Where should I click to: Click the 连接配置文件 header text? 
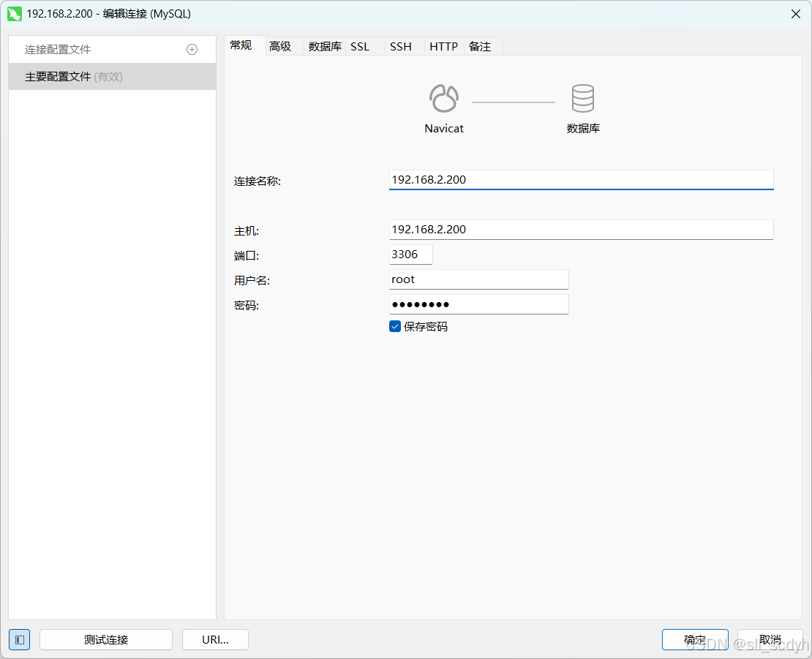[x=58, y=50]
